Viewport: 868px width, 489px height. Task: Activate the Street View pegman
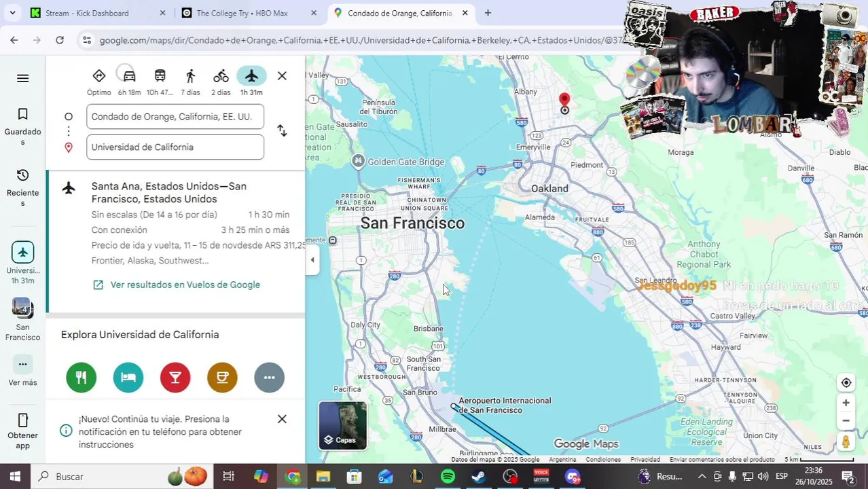[846, 441]
